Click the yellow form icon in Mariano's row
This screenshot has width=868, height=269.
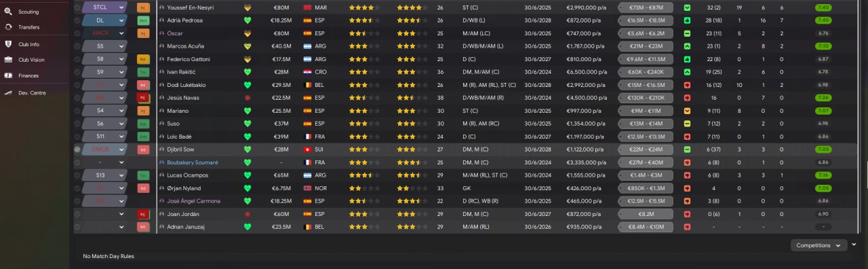[688, 111]
